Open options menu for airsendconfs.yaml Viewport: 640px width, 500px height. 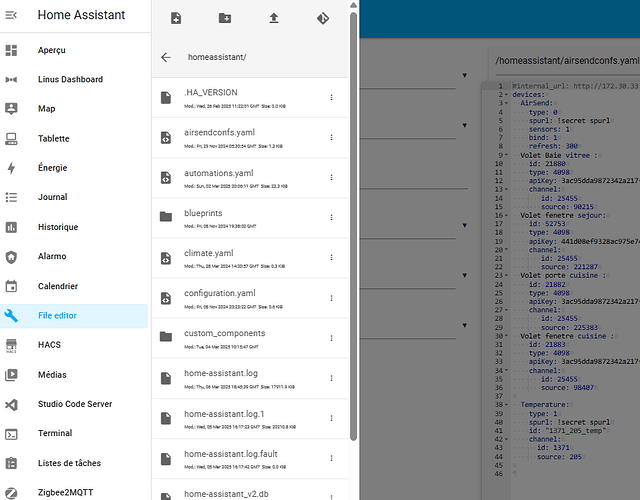(x=331, y=138)
